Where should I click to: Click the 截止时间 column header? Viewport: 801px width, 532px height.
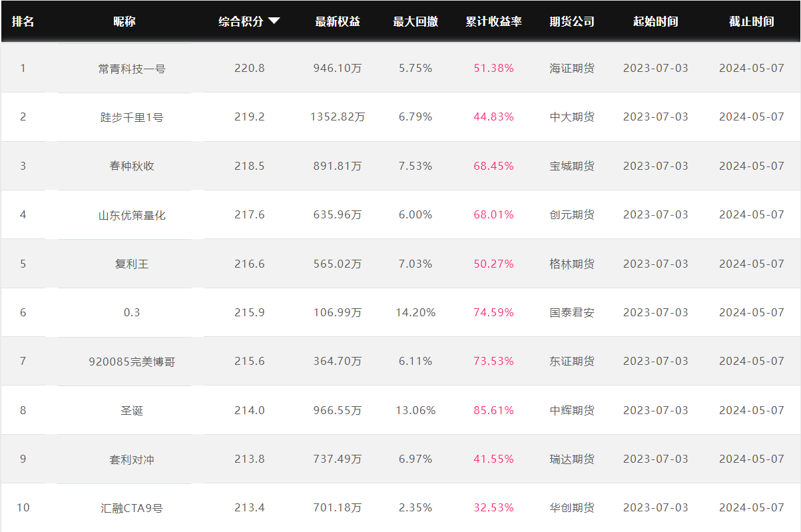tap(752, 21)
